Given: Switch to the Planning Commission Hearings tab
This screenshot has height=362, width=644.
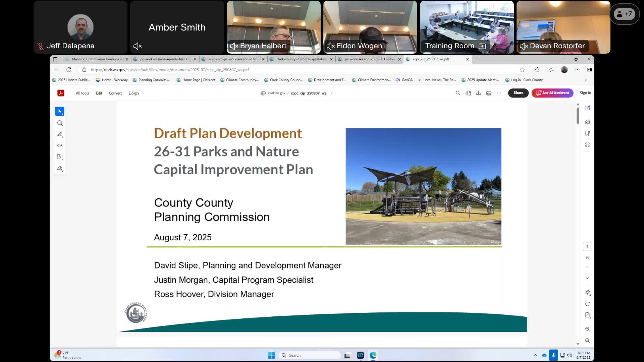Looking at the screenshot, I should (96, 59).
